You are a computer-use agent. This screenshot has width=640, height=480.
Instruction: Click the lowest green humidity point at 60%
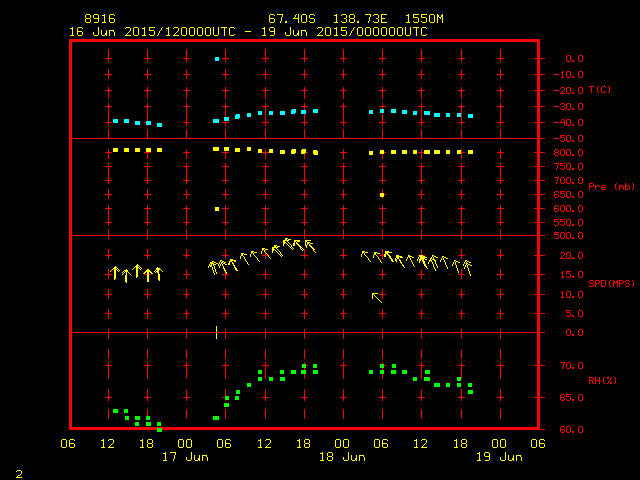pyautogui.click(x=159, y=428)
